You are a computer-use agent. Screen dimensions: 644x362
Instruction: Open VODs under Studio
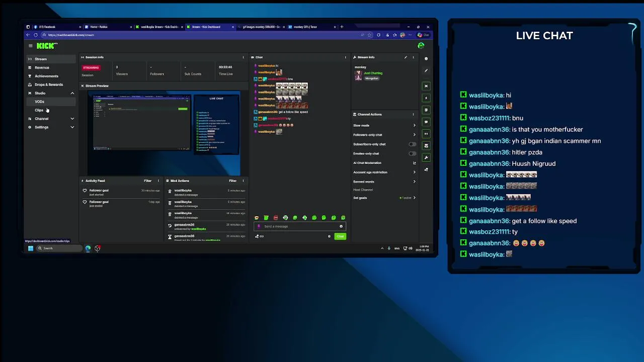click(x=51, y=102)
